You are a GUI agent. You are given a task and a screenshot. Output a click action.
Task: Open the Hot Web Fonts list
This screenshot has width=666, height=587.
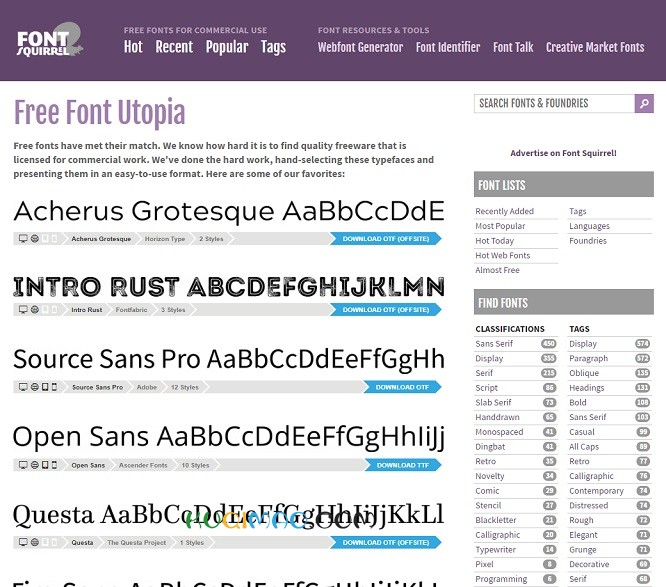coord(502,255)
